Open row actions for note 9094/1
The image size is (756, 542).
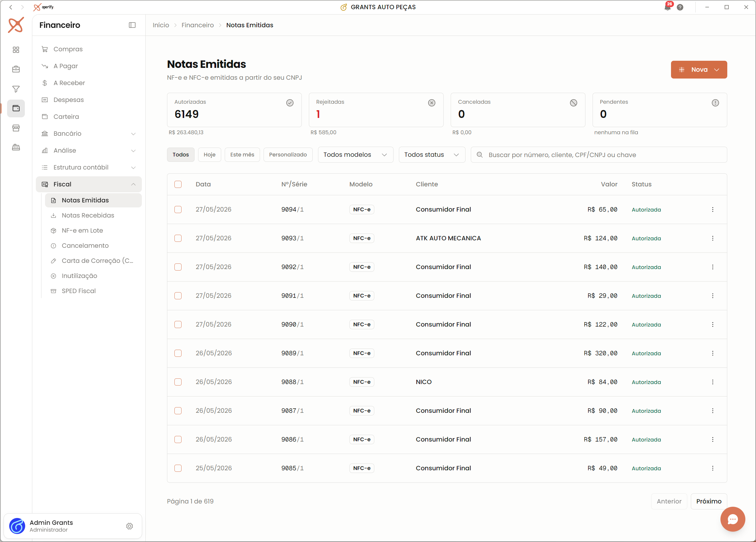713,210
